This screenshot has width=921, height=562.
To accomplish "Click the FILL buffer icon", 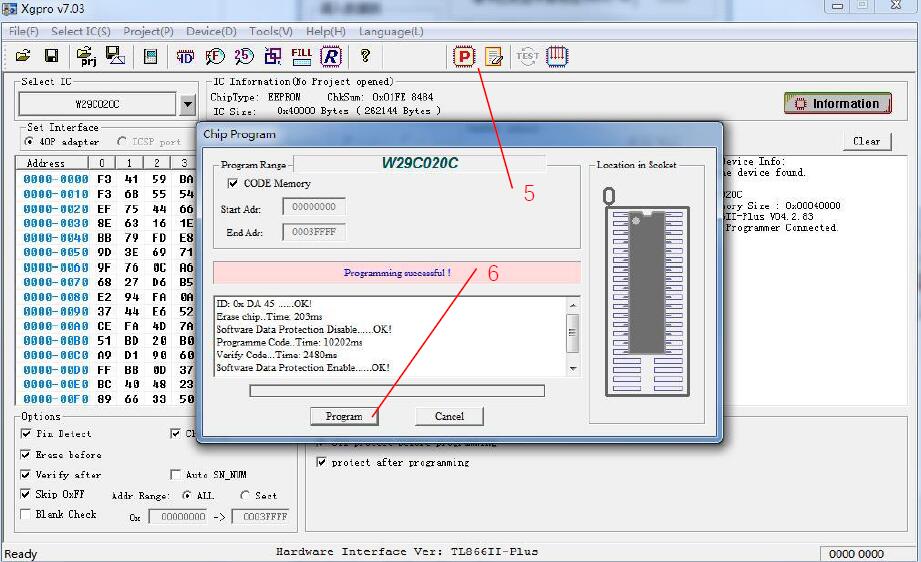I will 301,56.
